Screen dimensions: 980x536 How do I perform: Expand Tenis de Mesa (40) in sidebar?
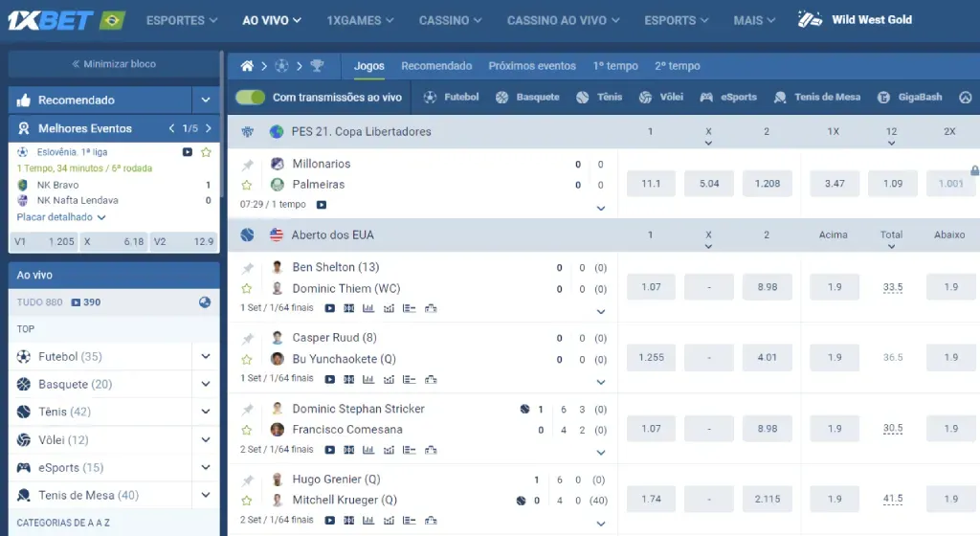pyautogui.click(x=206, y=495)
